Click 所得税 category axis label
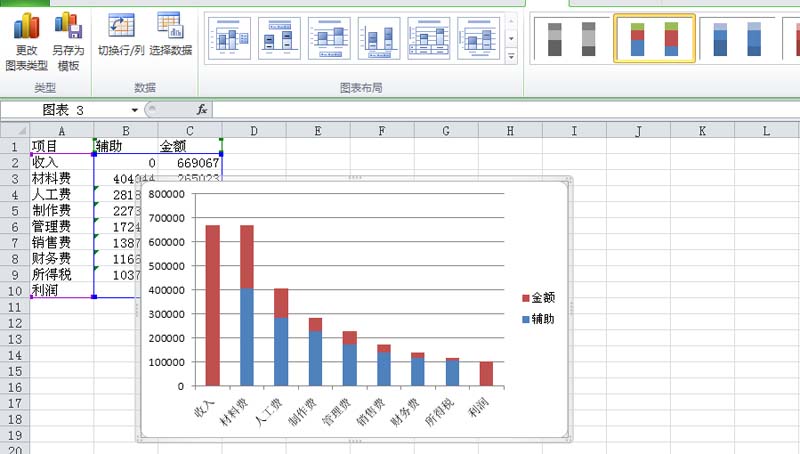The height and width of the screenshot is (454, 800). (440, 412)
